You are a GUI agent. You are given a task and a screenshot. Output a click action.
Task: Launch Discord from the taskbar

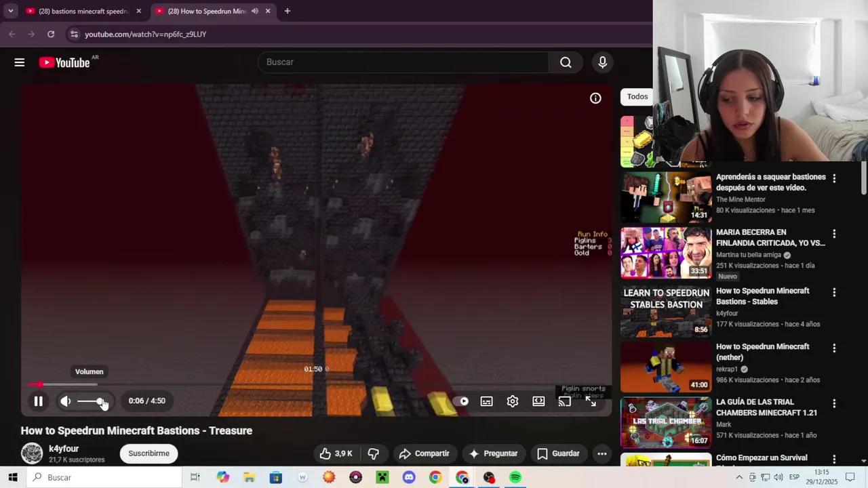[409, 478]
